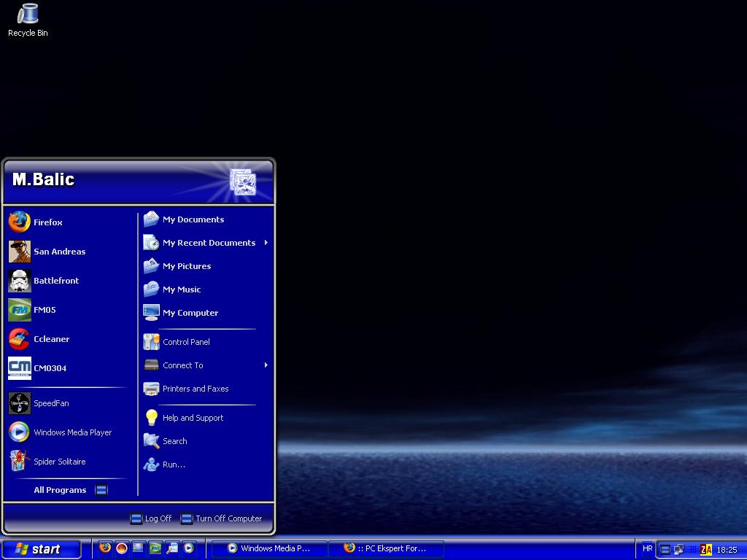Viewport: 747px width, 560px height.
Task: Launch Firefox from the Start menu
Action: [x=47, y=222]
